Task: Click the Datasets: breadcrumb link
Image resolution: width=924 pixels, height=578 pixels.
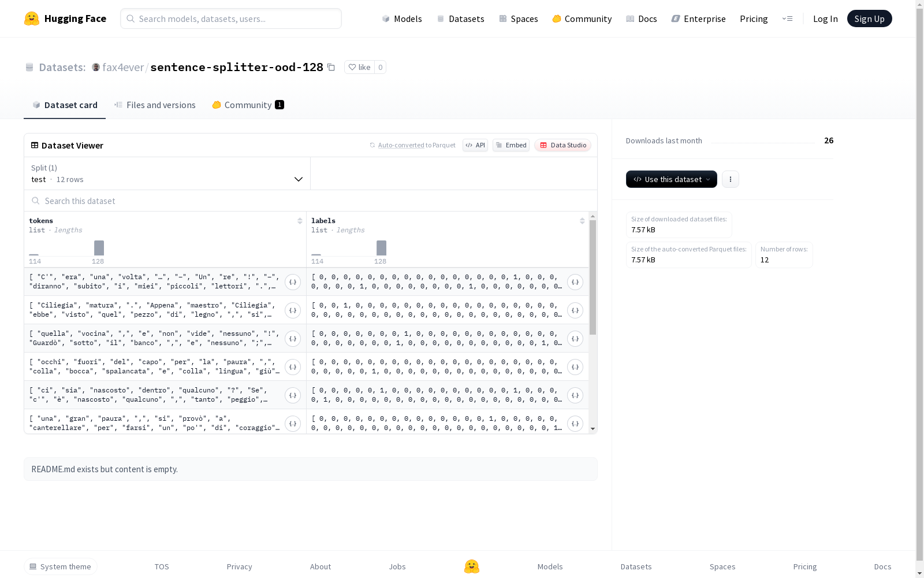Action: click(62, 67)
